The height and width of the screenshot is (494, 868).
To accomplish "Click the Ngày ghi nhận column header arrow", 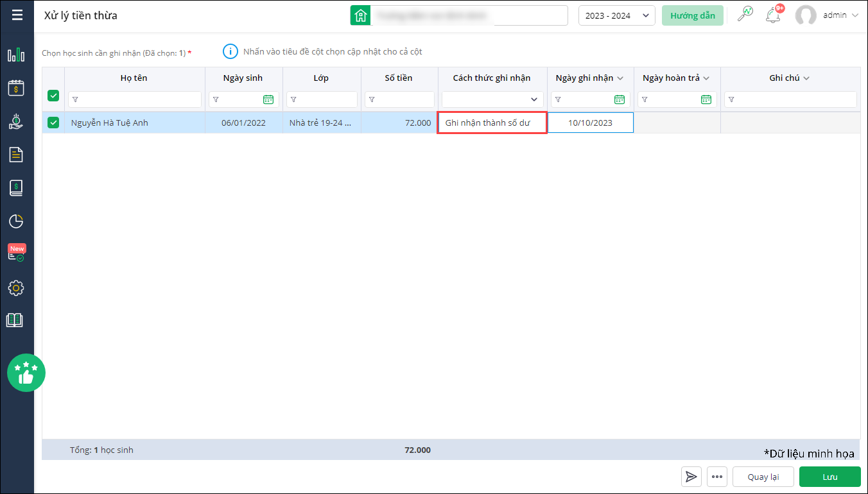I will (620, 78).
